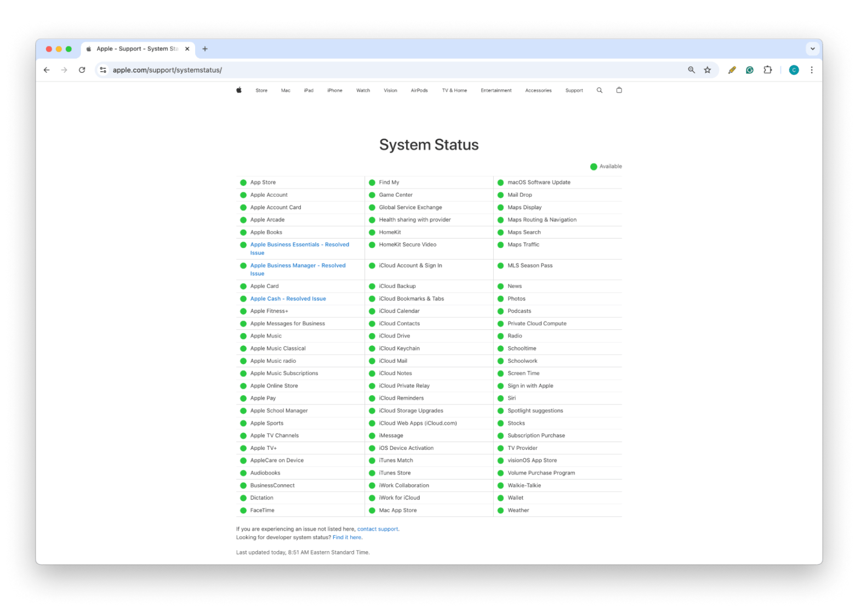Click the green dot next to Siri
The image size is (855, 616).
click(x=500, y=398)
